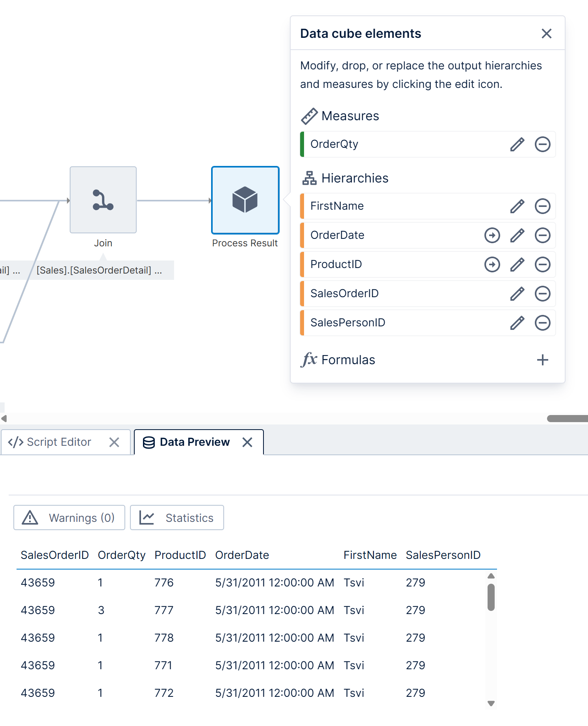
Task: Select the Join transform node
Action: (103, 200)
